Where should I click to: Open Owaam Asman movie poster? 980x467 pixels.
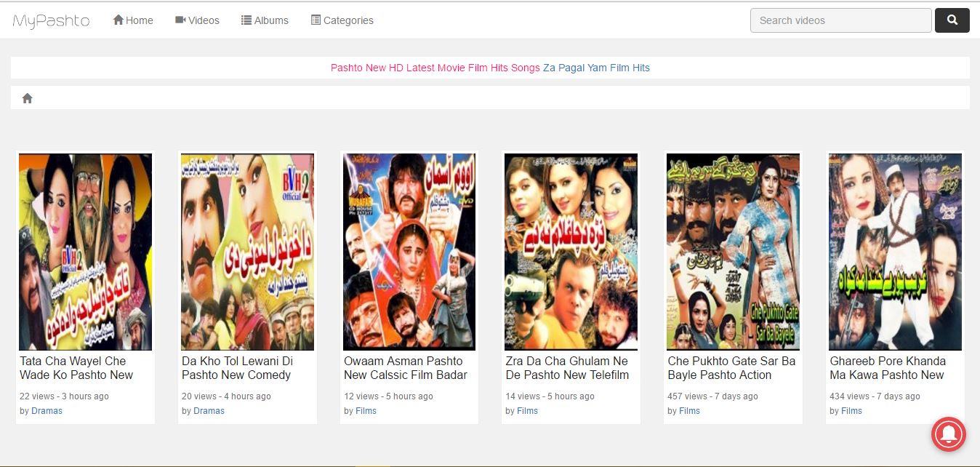[x=410, y=252]
